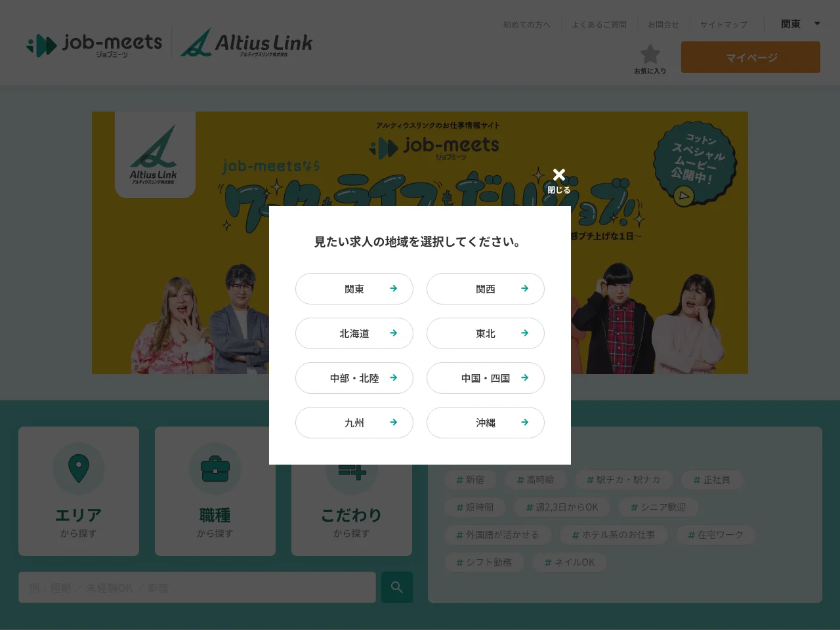Select the #高時給 tag
The width and height of the screenshot is (840, 630).
(x=535, y=480)
